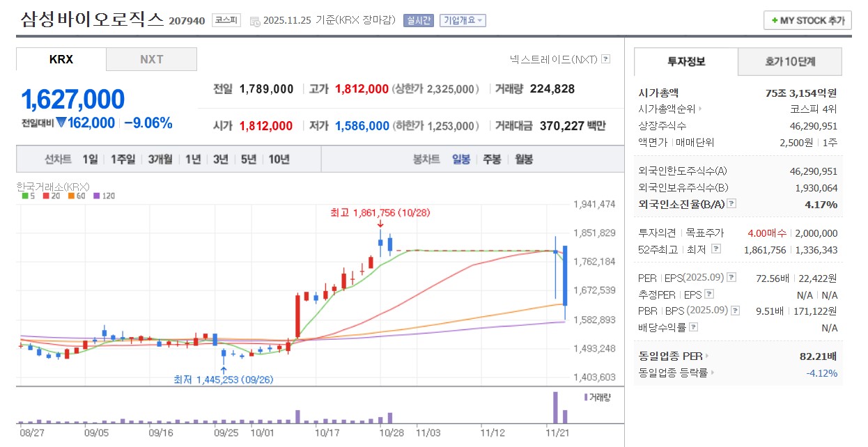Screen dimensions: 868x447
Task: Click arrow icon next to 시가총액순위
Action: point(701,109)
